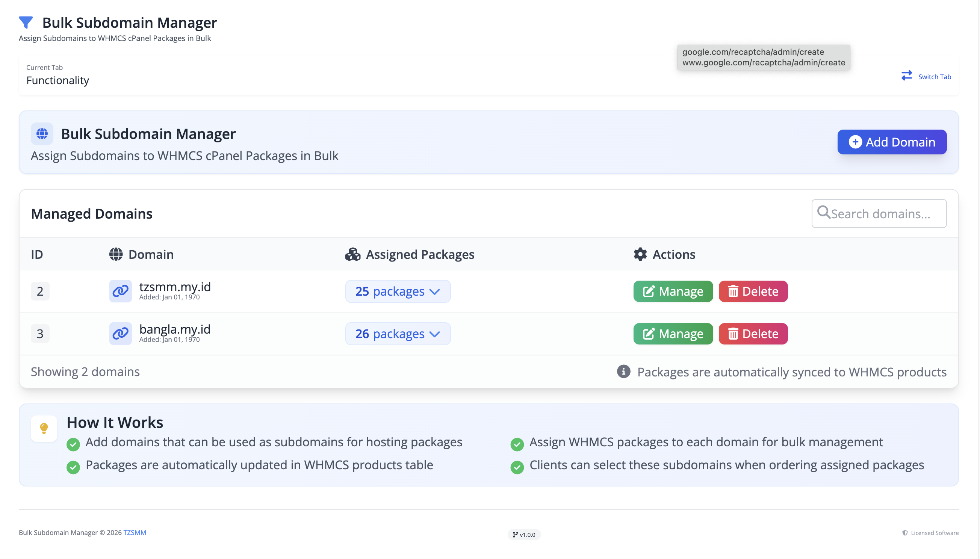Click the gear icon in the Actions column header
The image size is (980, 559).
coord(639,254)
